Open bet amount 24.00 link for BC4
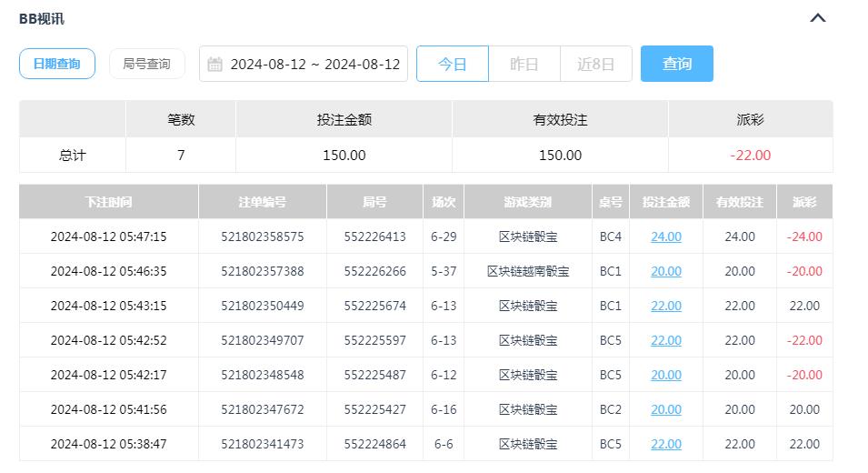The image size is (868, 473). [x=665, y=236]
